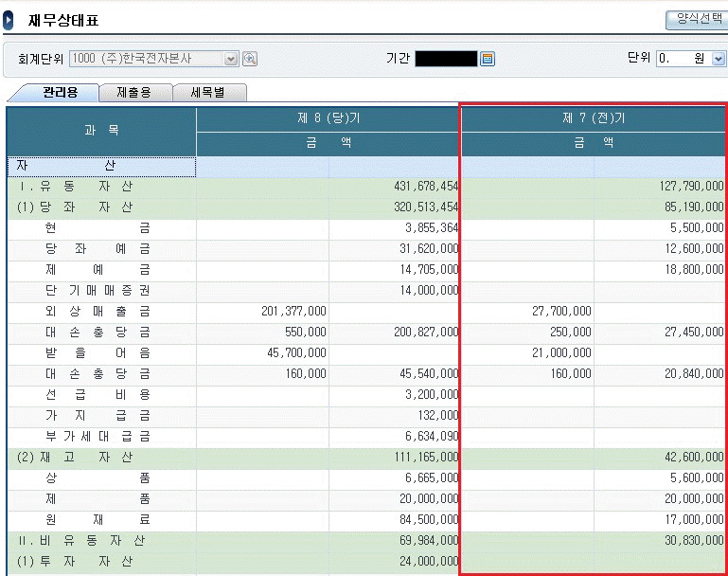Select the 431,678,454 current assets amount

click(425, 187)
